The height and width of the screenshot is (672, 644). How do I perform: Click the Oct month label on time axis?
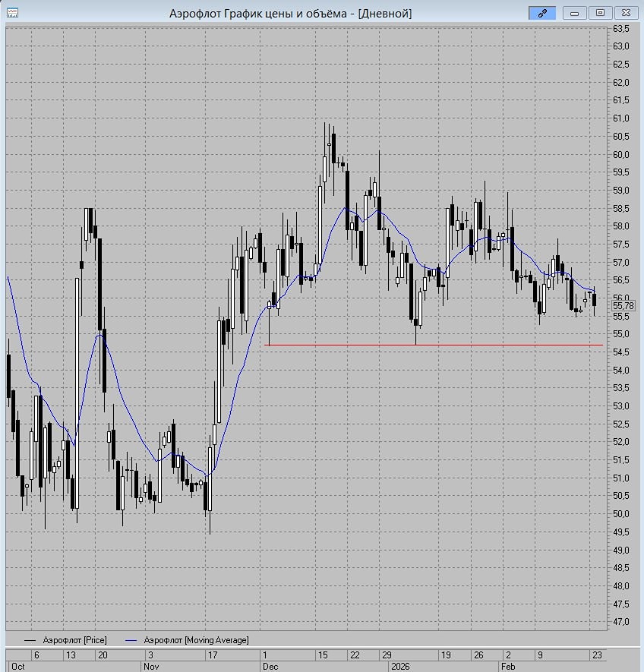[18, 667]
